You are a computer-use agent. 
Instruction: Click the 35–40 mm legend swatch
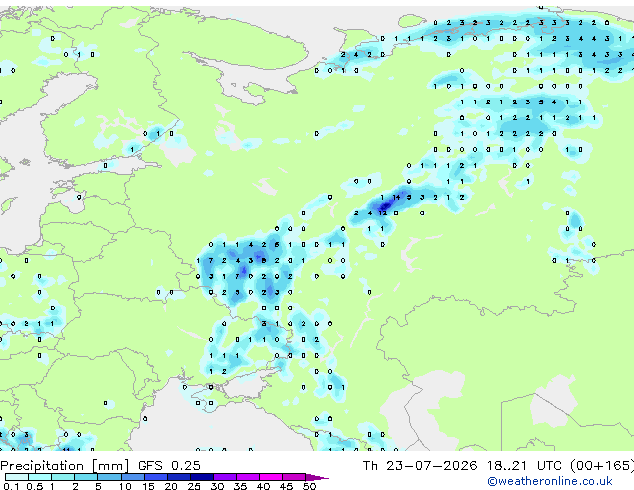click(247, 477)
